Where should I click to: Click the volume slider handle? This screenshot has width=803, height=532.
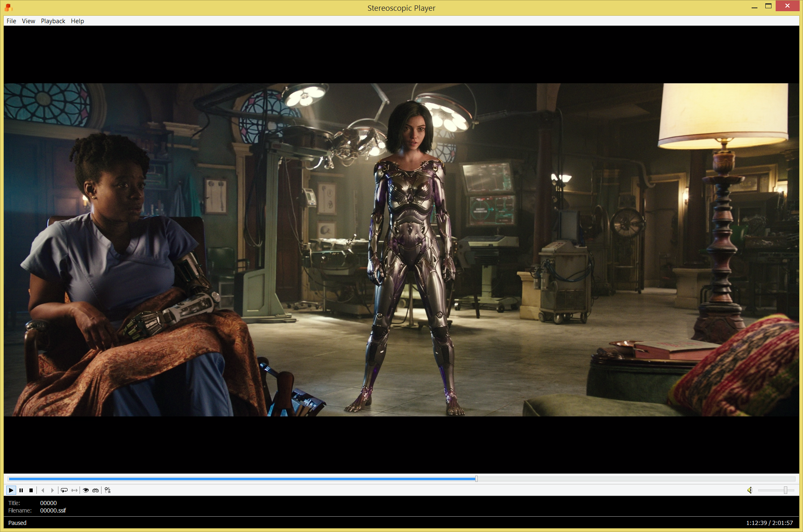tap(785, 490)
